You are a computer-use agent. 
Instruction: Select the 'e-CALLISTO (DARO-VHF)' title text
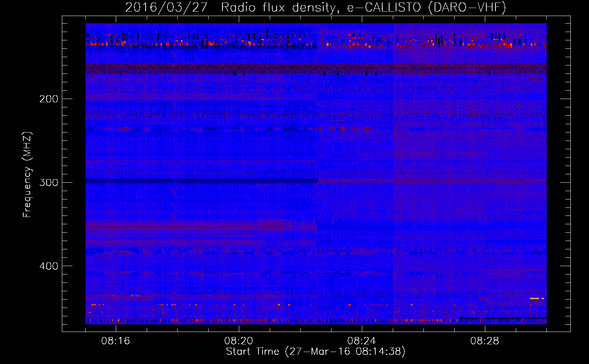426,8
